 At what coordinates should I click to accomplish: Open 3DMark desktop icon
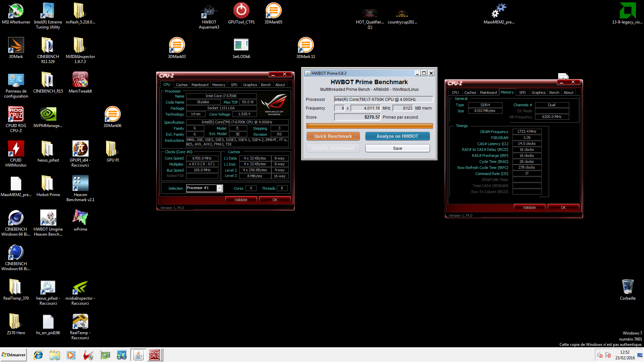pos(16,48)
